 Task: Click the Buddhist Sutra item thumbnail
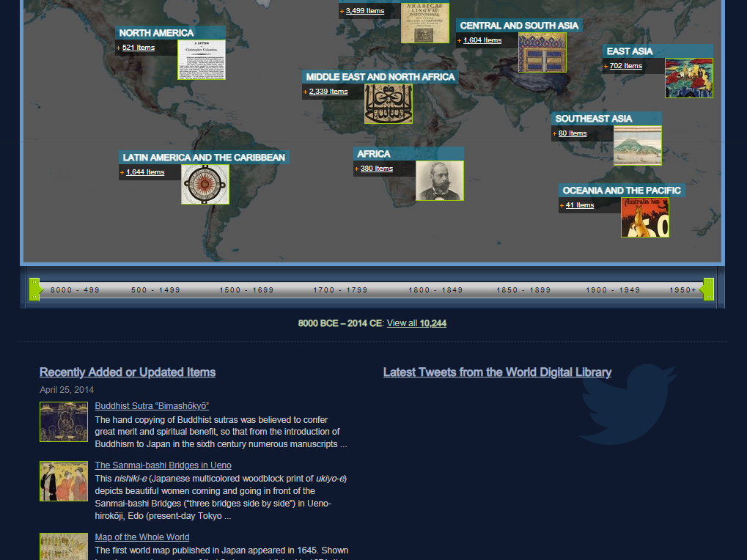click(x=64, y=422)
